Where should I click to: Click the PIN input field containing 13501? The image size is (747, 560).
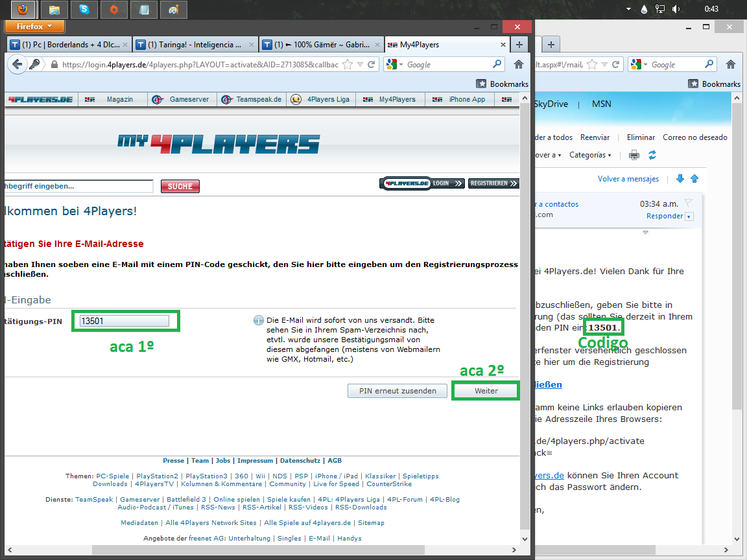click(x=124, y=321)
